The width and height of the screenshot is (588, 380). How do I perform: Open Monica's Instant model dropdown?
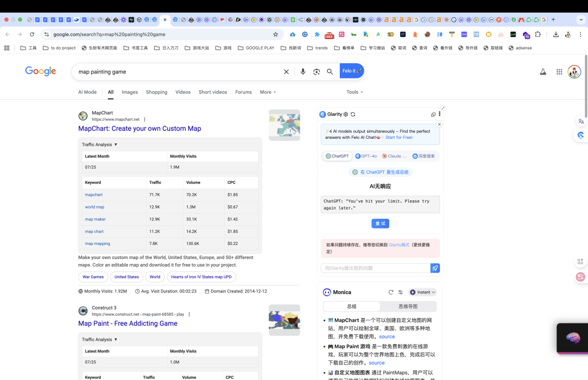(x=422, y=292)
